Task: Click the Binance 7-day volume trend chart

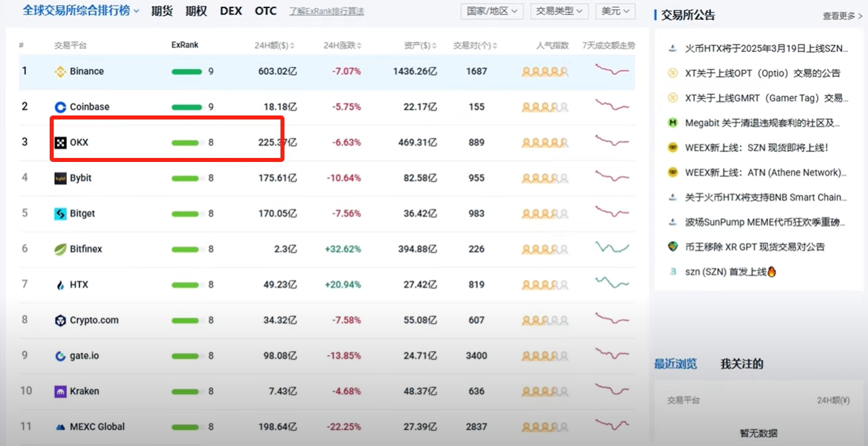Action: click(x=611, y=70)
